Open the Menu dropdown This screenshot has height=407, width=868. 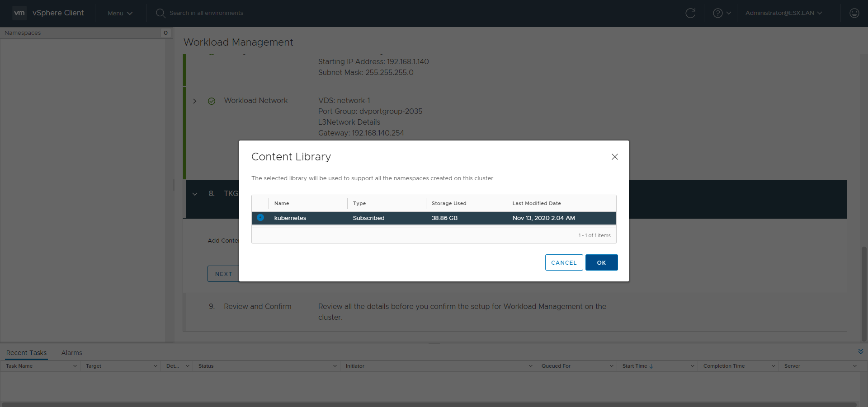120,13
